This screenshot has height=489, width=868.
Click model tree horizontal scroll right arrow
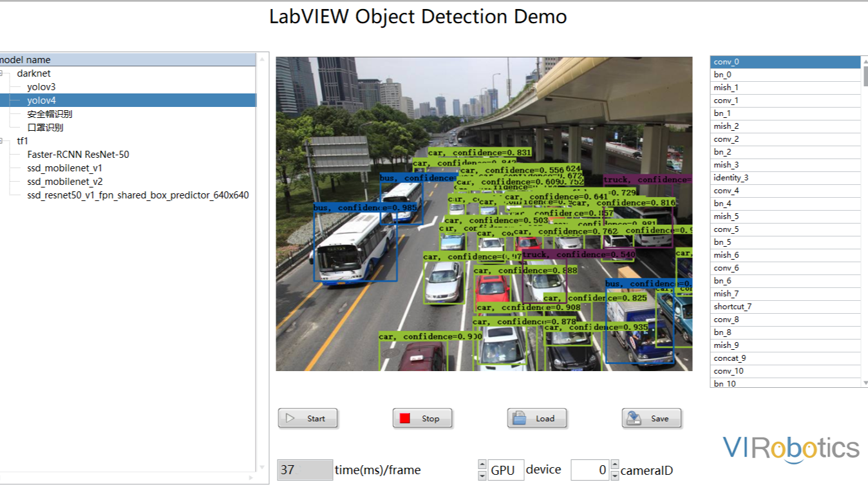click(250, 478)
